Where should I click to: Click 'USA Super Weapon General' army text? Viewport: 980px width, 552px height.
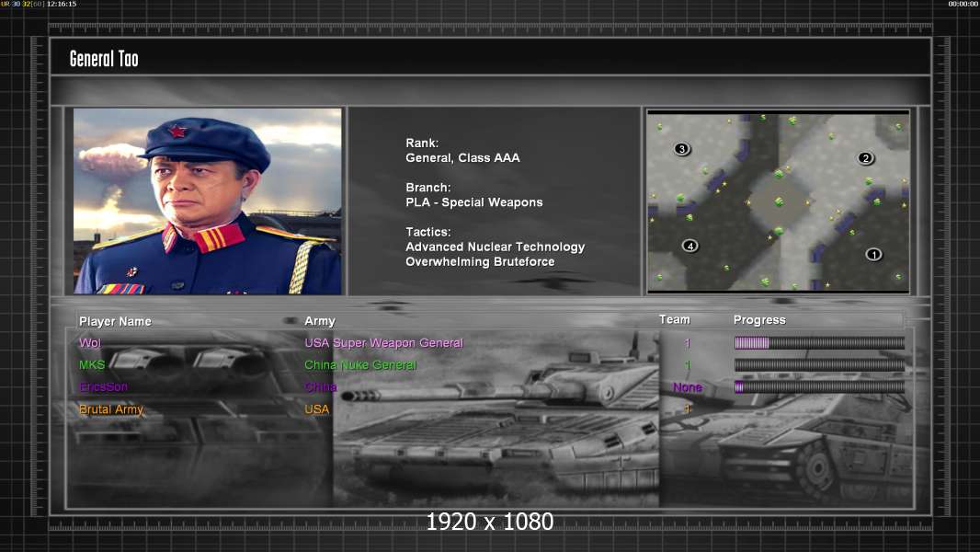click(383, 342)
